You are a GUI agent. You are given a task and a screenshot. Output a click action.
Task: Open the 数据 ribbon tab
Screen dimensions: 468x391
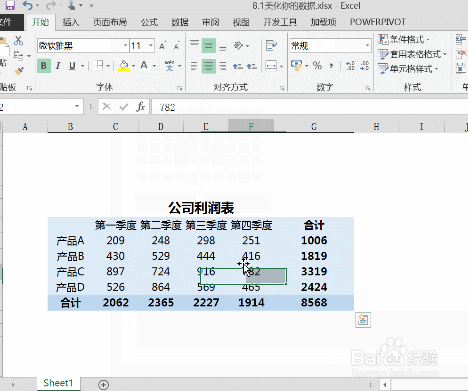pos(180,22)
